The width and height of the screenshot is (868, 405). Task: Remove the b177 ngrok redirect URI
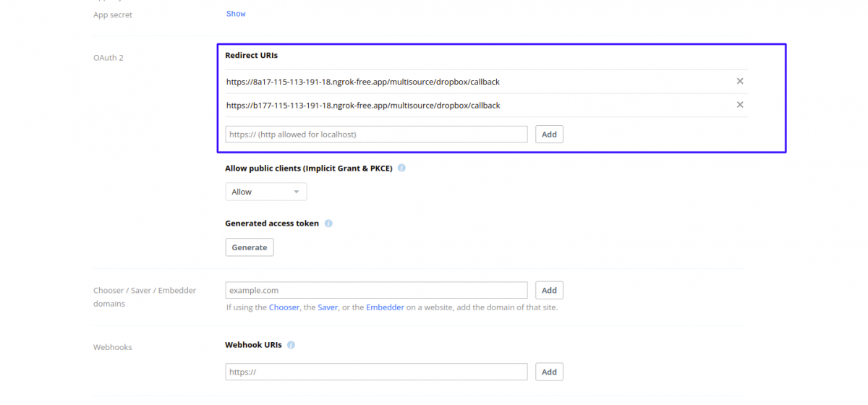pyautogui.click(x=740, y=105)
